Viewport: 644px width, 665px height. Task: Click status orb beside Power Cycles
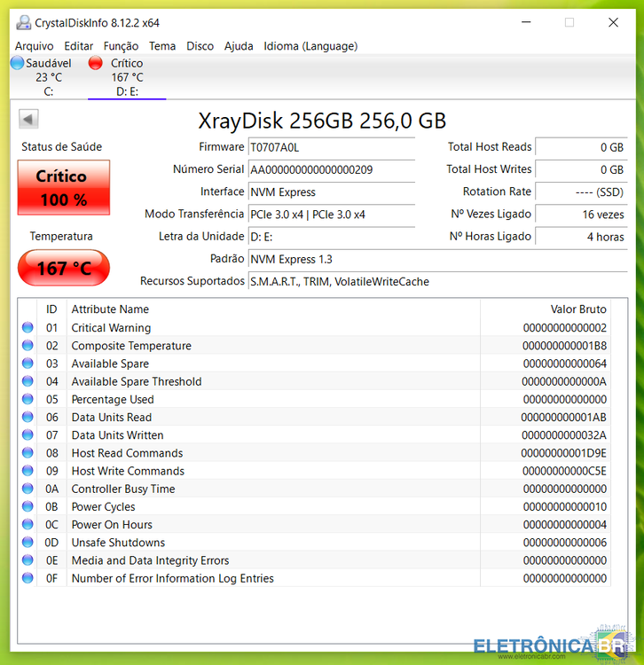28,507
